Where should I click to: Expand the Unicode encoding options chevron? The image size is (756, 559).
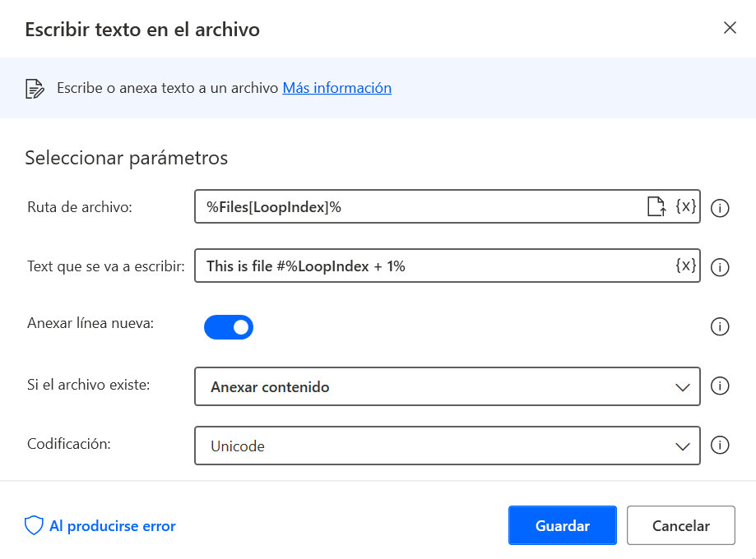pyautogui.click(x=682, y=446)
